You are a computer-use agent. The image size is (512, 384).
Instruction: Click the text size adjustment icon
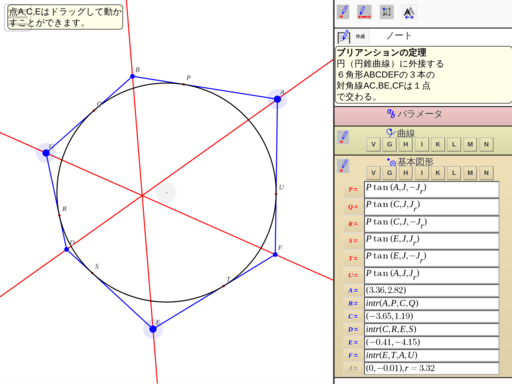[409, 12]
